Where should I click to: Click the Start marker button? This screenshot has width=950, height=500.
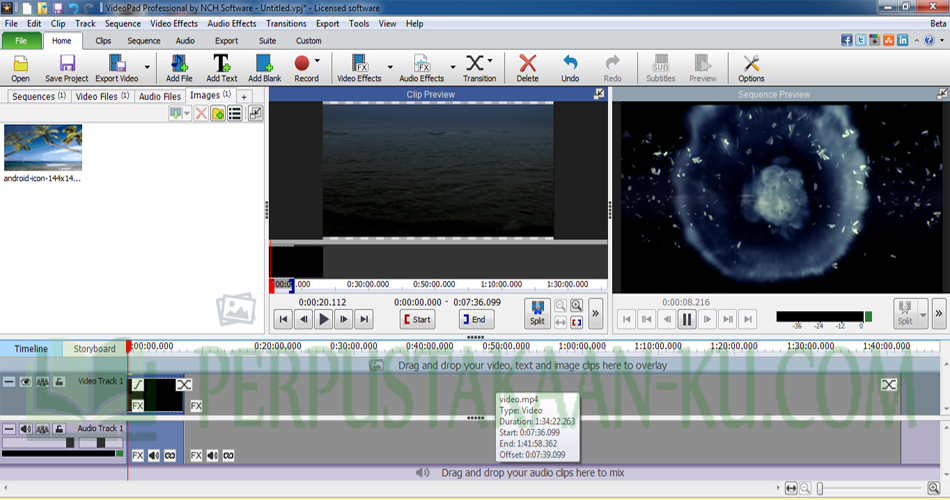pos(417,319)
